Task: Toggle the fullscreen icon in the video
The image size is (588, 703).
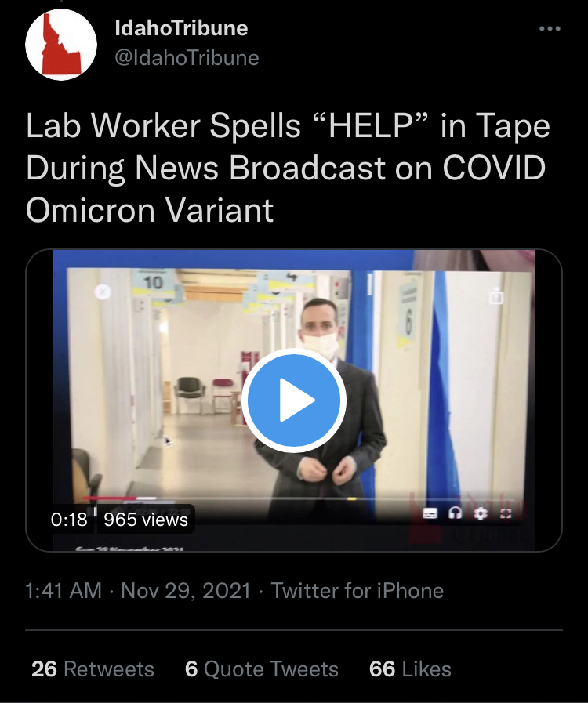Action: click(506, 514)
